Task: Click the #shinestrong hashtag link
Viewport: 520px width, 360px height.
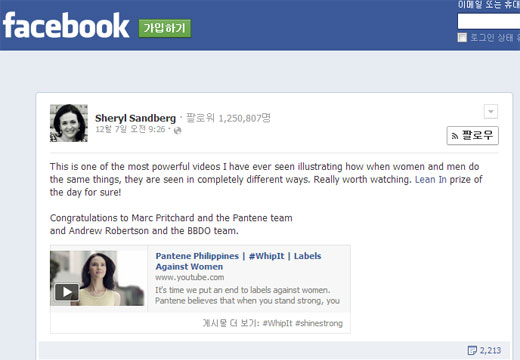Action: point(319,323)
